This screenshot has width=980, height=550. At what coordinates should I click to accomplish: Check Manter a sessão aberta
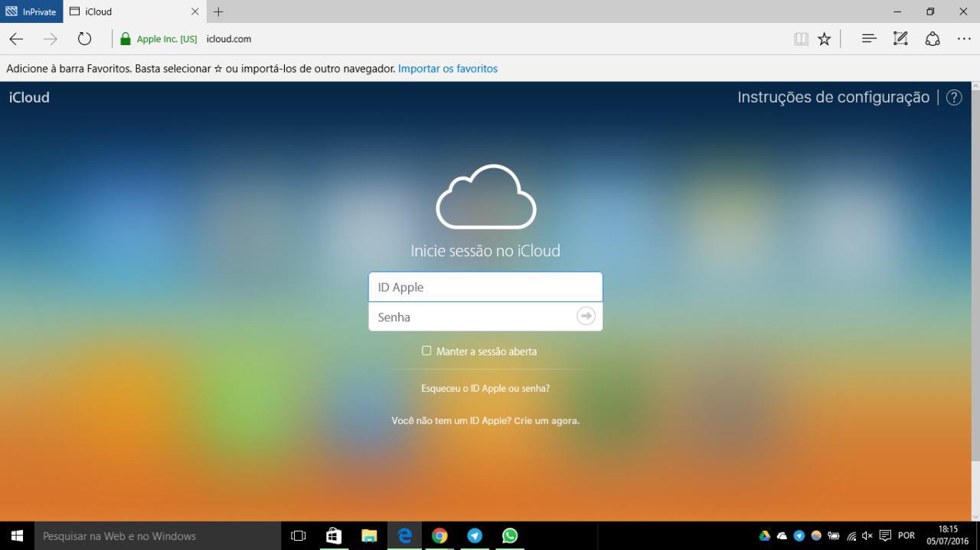point(426,350)
